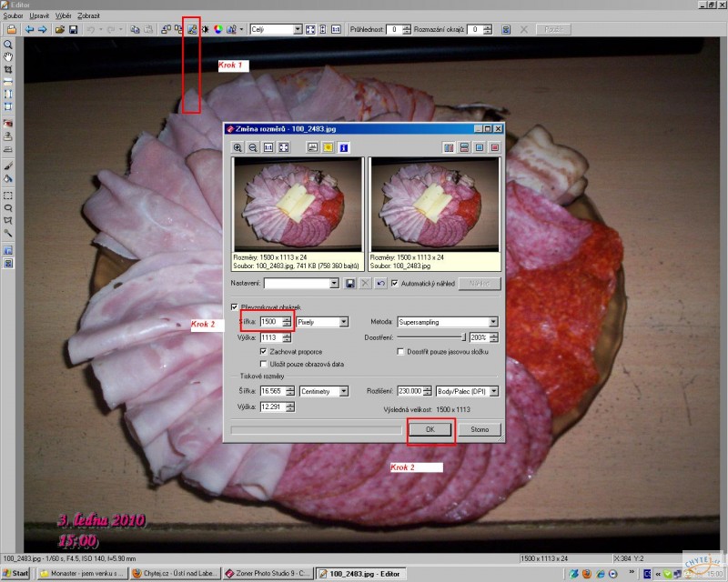The width and height of the screenshot is (728, 582).
Task: Fit dialog preview to window icon
Action: [x=284, y=147]
